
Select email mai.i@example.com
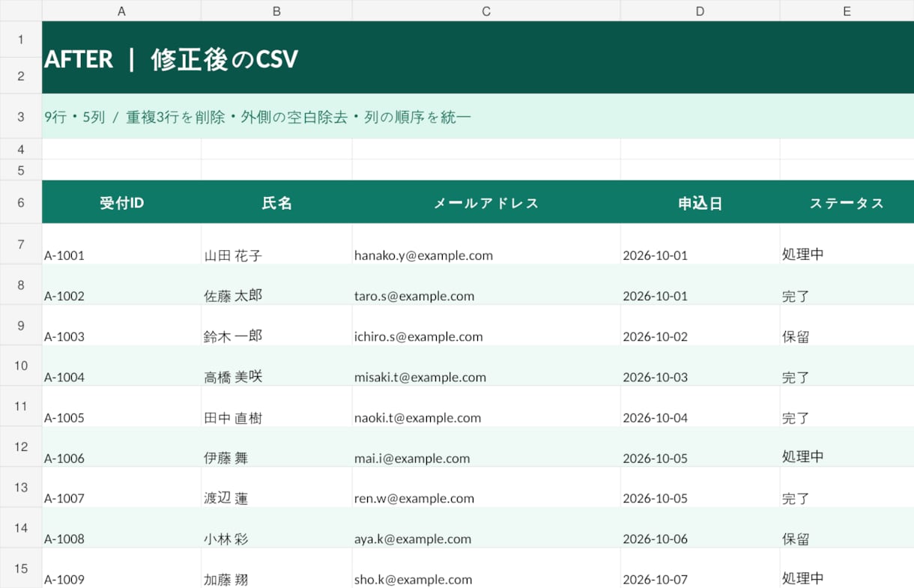(486, 446)
